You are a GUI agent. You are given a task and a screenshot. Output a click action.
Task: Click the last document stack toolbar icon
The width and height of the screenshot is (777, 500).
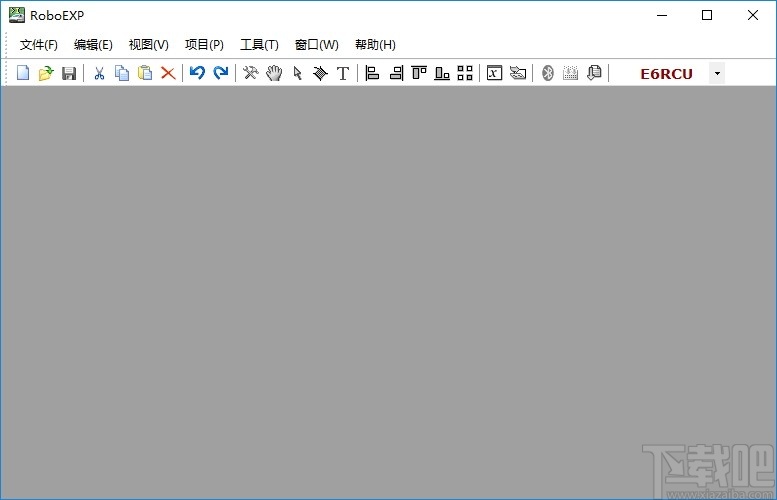coord(594,73)
